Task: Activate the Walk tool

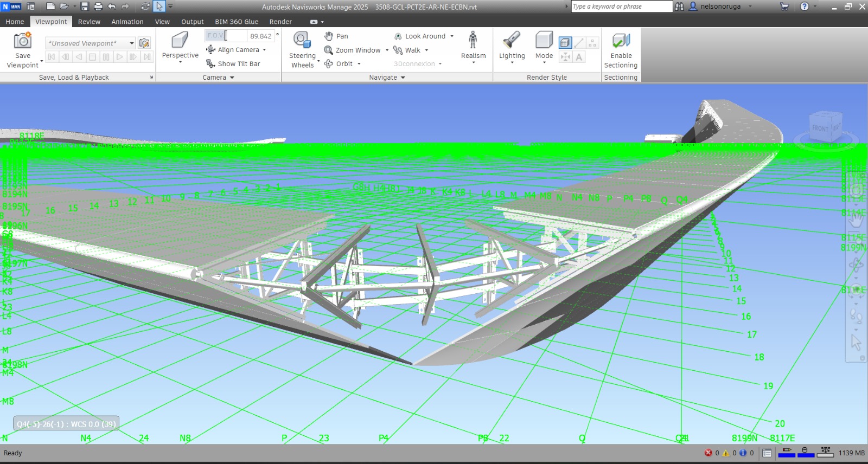Action: click(x=407, y=50)
